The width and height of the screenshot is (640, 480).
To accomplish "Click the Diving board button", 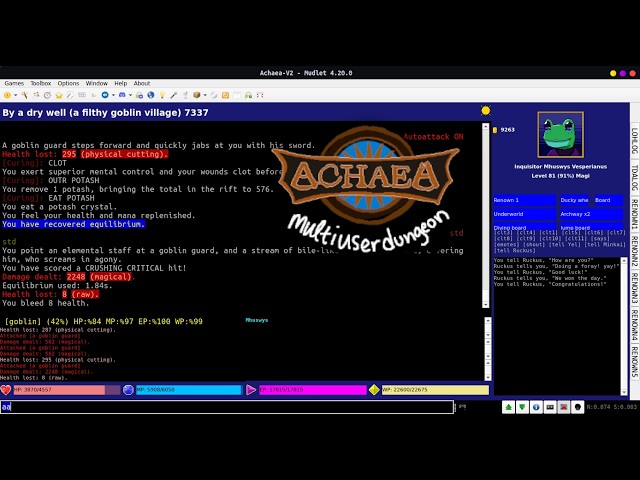I will pos(524,226).
